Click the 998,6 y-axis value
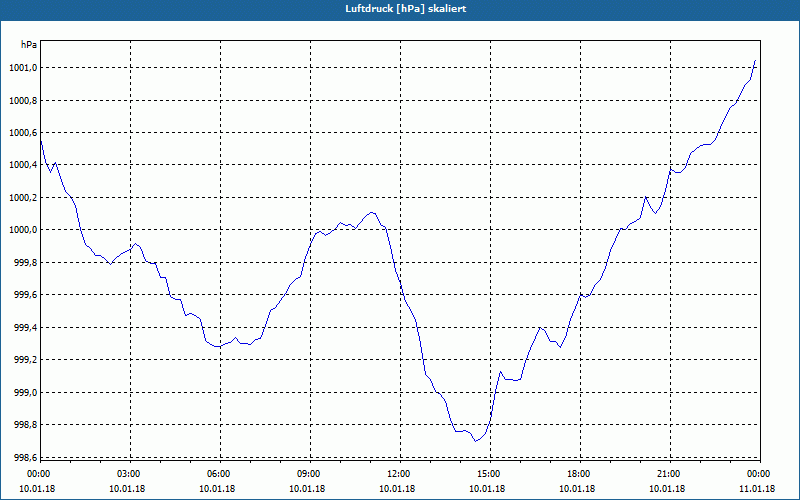The image size is (800, 500). pyautogui.click(x=26, y=458)
